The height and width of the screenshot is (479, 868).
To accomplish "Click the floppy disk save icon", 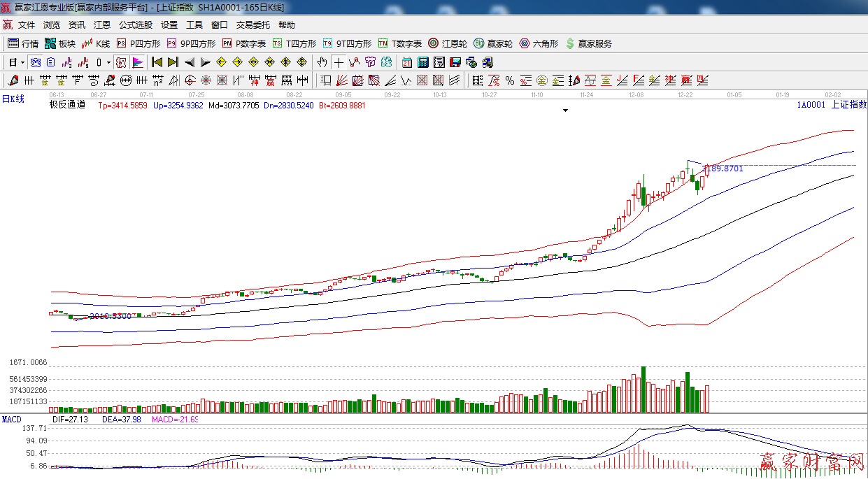I will tap(455, 62).
